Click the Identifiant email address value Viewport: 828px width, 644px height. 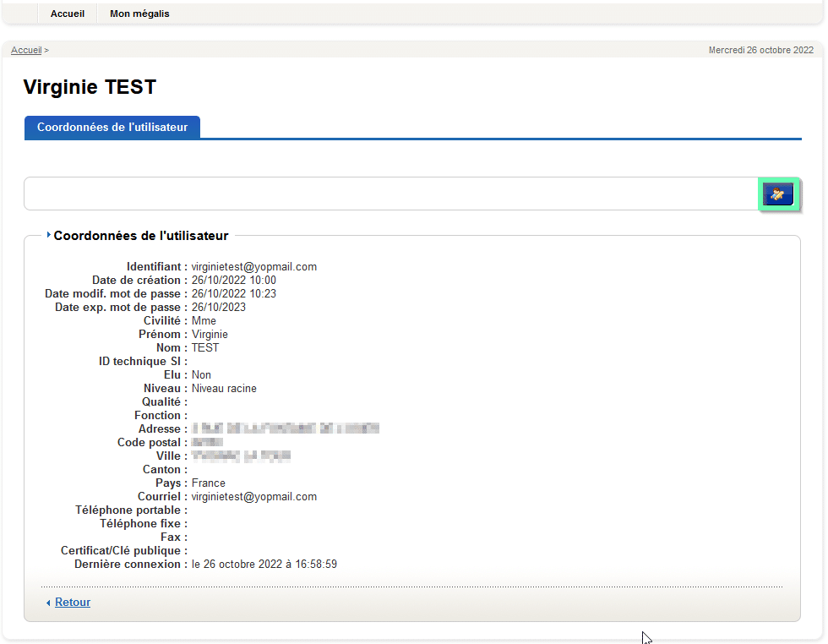(x=253, y=267)
